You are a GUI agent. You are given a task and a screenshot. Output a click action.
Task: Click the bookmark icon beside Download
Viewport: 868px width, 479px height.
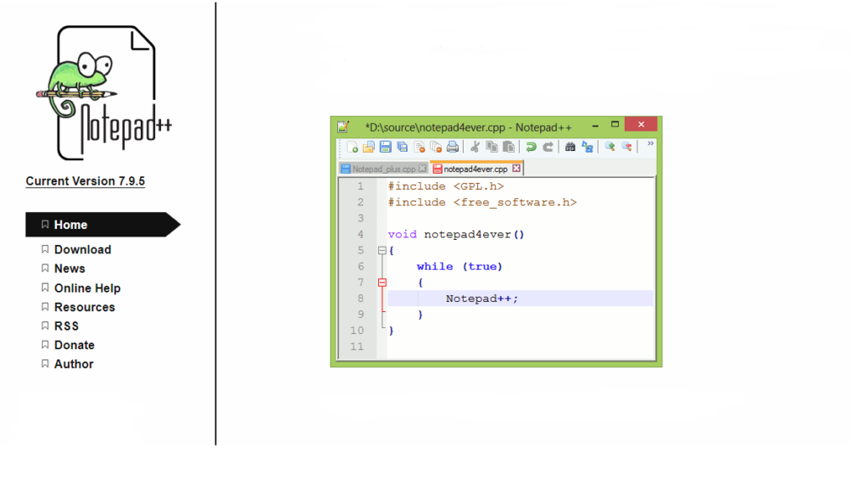pyautogui.click(x=45, y=249)
